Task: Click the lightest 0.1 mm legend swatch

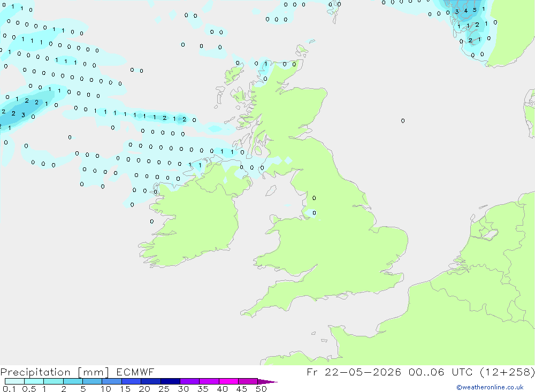Action: click(14, 381)
